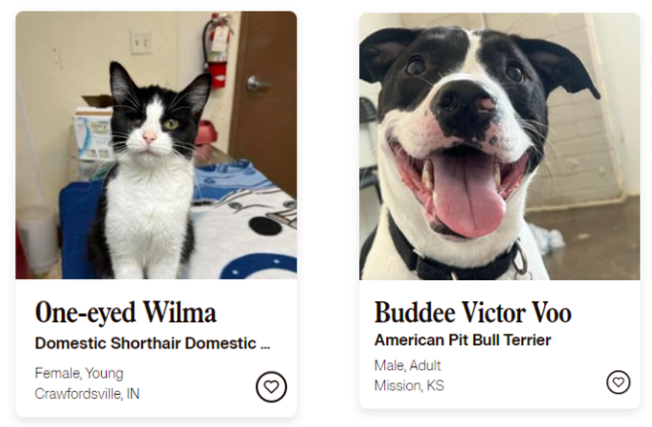Click the light switch on wall behind Wilma

click(x=141, y=42)
